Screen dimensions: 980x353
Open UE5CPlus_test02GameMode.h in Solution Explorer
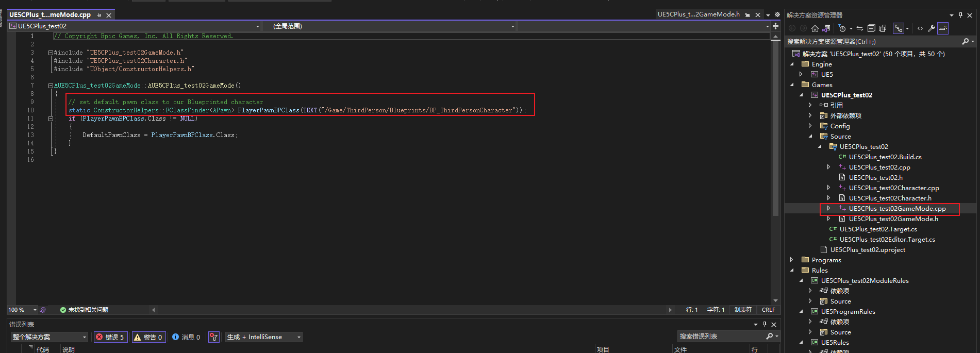(893, 218)
